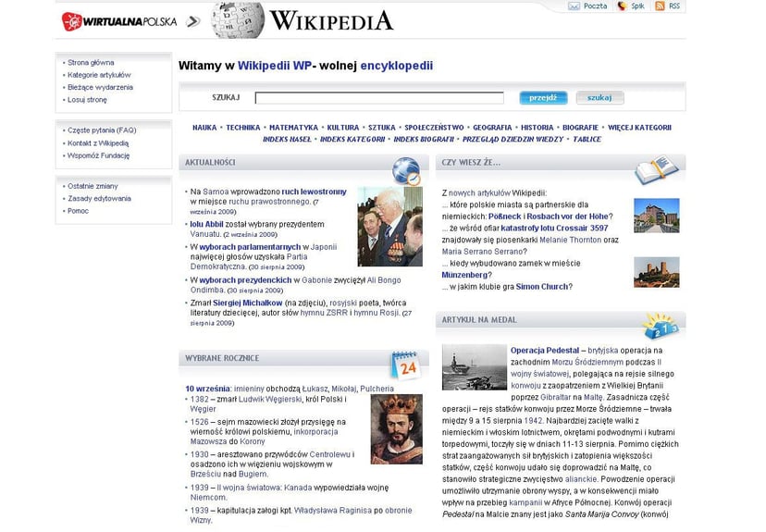766x532 pixels.
Task: Click the Michałkow photo thumbnail
Action: (x=389, y=227)
